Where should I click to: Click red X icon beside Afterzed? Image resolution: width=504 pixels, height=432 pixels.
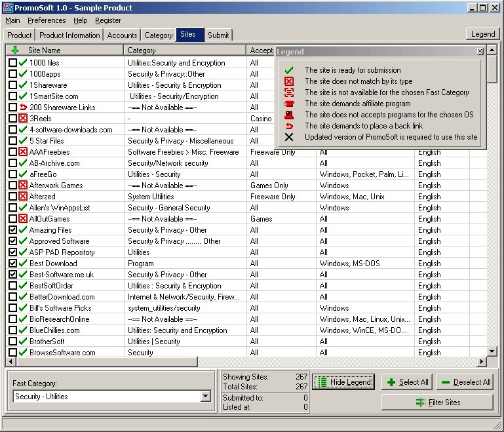click(x=23, y=197)
